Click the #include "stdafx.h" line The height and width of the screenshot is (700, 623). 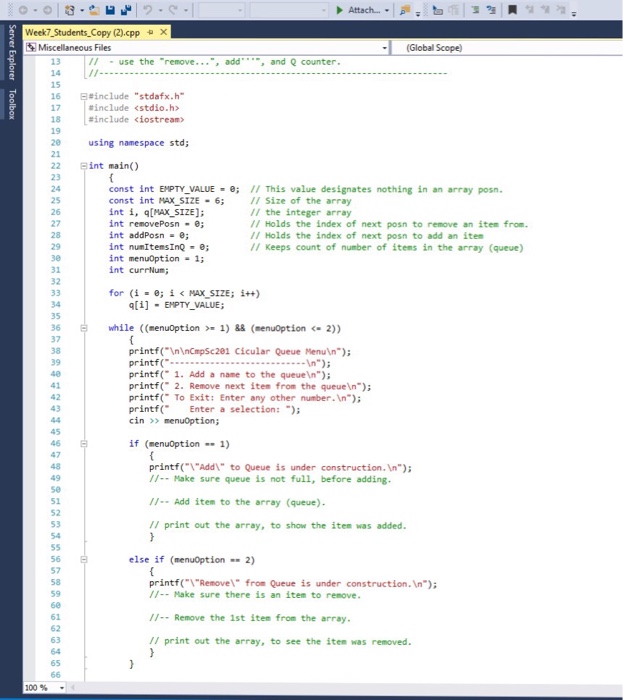tap(137, 96)
